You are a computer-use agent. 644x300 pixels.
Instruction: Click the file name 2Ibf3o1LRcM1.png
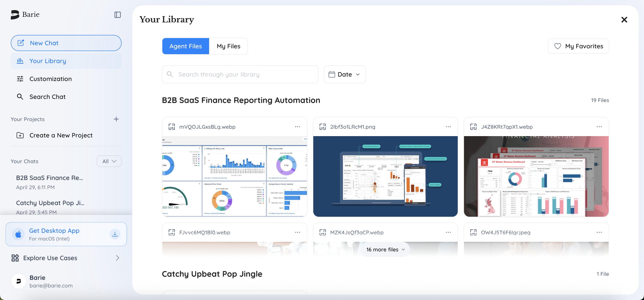click(352, 127)
